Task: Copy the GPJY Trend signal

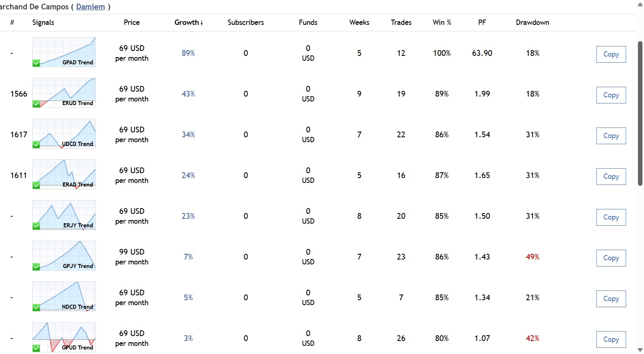Action: point(611,258)
